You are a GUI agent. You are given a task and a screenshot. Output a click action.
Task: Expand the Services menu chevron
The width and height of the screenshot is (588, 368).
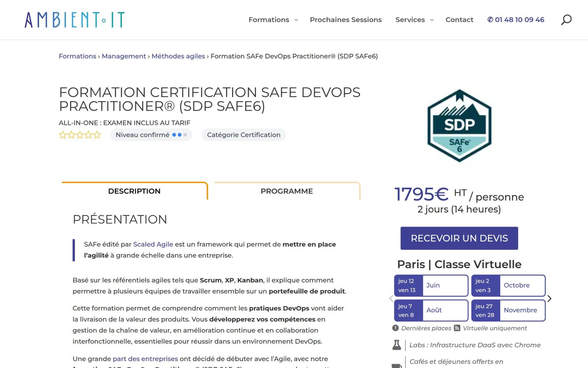point(432,20)
